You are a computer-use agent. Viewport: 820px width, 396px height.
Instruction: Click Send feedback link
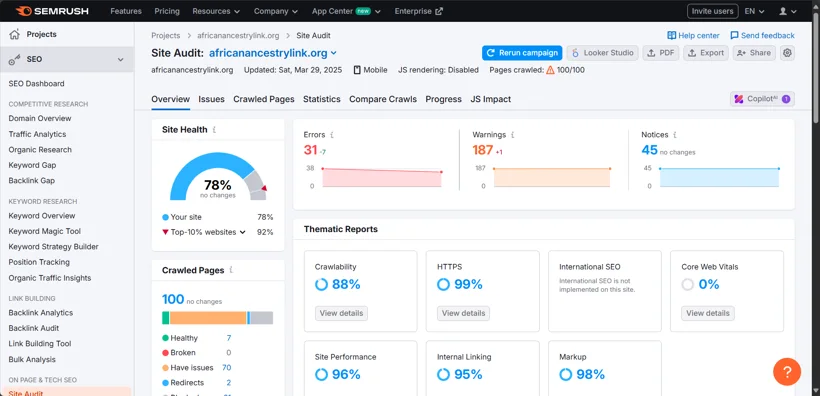point(762,36)
